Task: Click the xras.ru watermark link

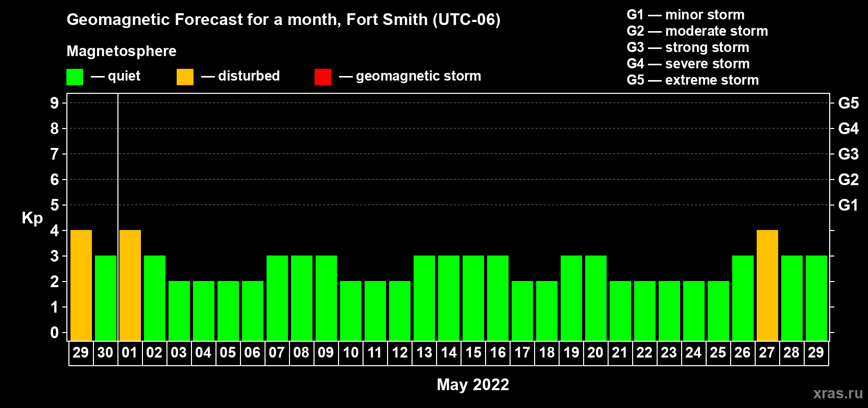Action: tap(837, 393)
